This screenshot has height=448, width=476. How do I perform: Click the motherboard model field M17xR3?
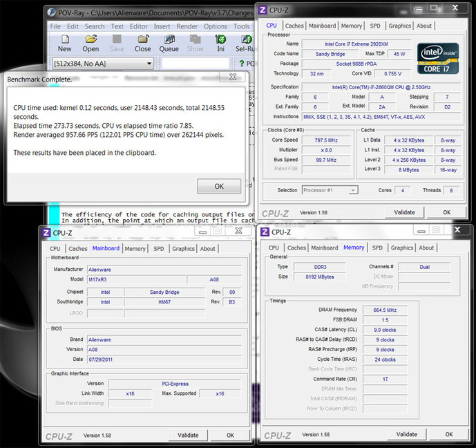[x=137, y=279]
